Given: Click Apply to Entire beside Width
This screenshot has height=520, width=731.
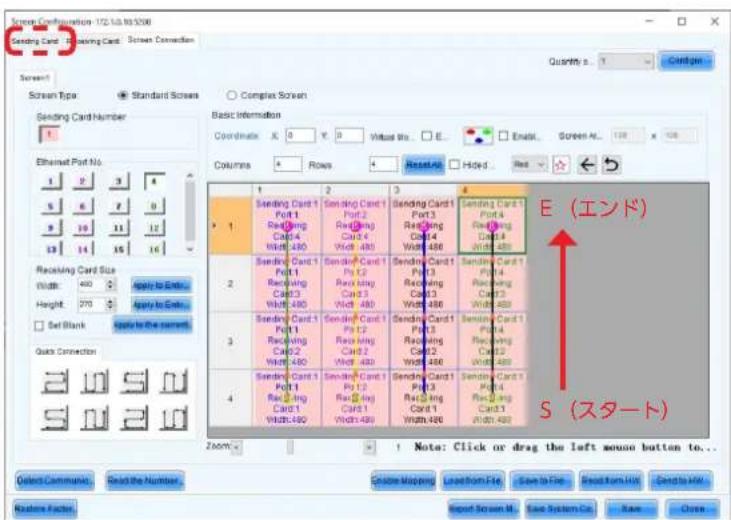Looking at the screenshot, I should [x=161, y=285].
